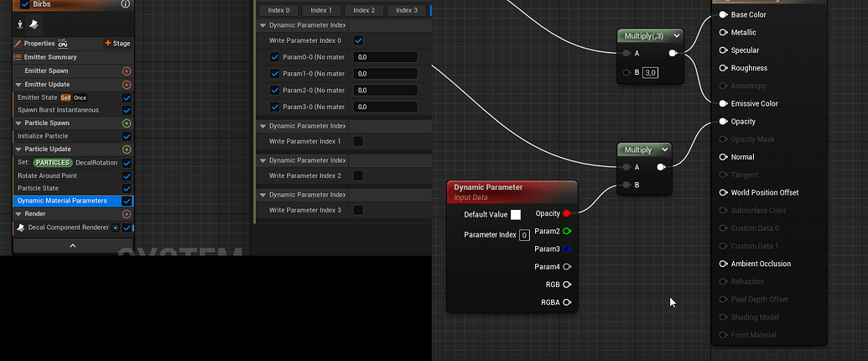
Task: Click the Default Value white color swatch
Action: [516, 215]
